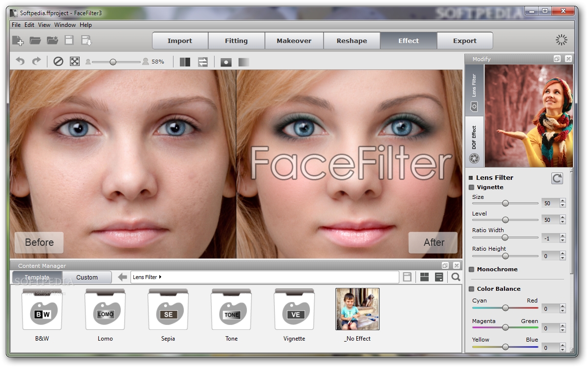Switch Content Manager to thumbnail grid view
Viewport: 588px width, 367px height.
[424, 277]
